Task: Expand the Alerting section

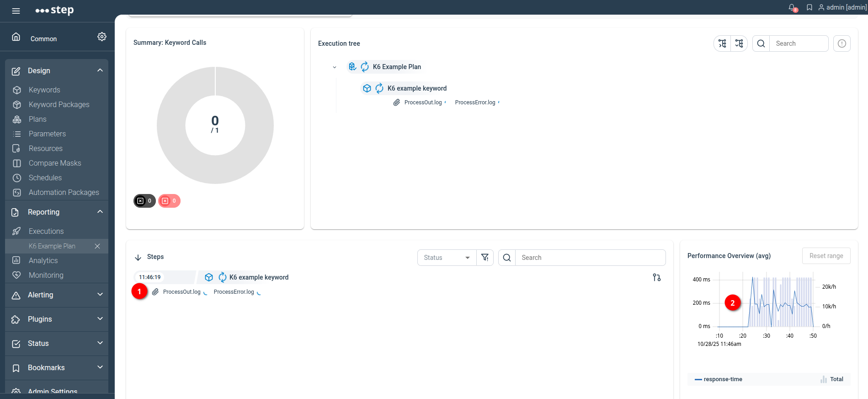Action: click(x=100, y=295)
